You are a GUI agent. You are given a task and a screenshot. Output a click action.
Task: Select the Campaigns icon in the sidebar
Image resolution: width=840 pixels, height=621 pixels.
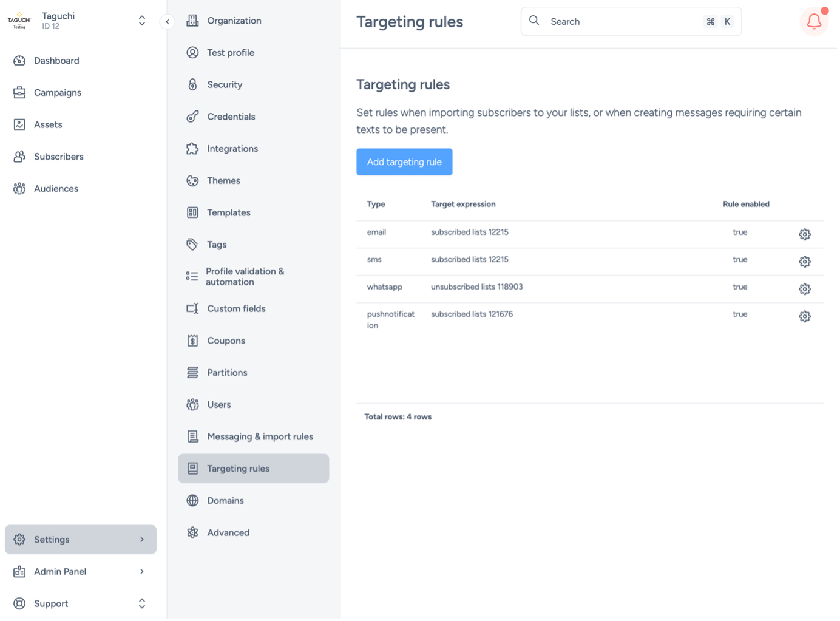pos(19,92)
